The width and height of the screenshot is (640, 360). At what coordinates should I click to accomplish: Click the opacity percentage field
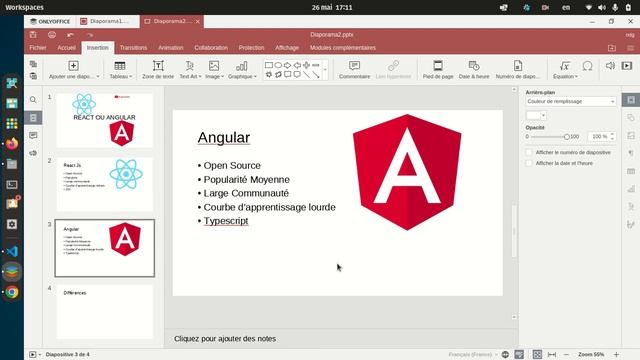(x=601, y=136)
